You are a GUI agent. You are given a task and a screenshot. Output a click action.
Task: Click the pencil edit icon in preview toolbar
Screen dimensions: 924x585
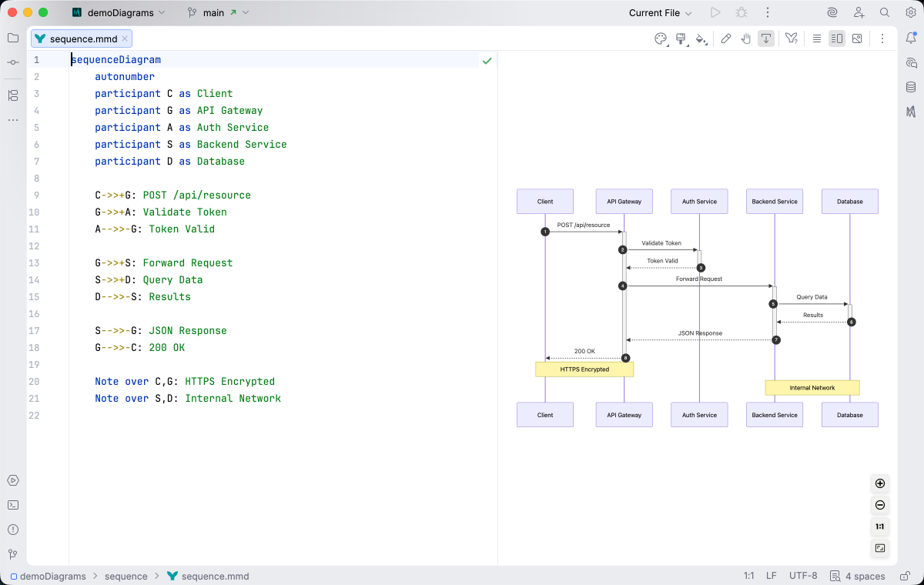(x=726, y=38)
